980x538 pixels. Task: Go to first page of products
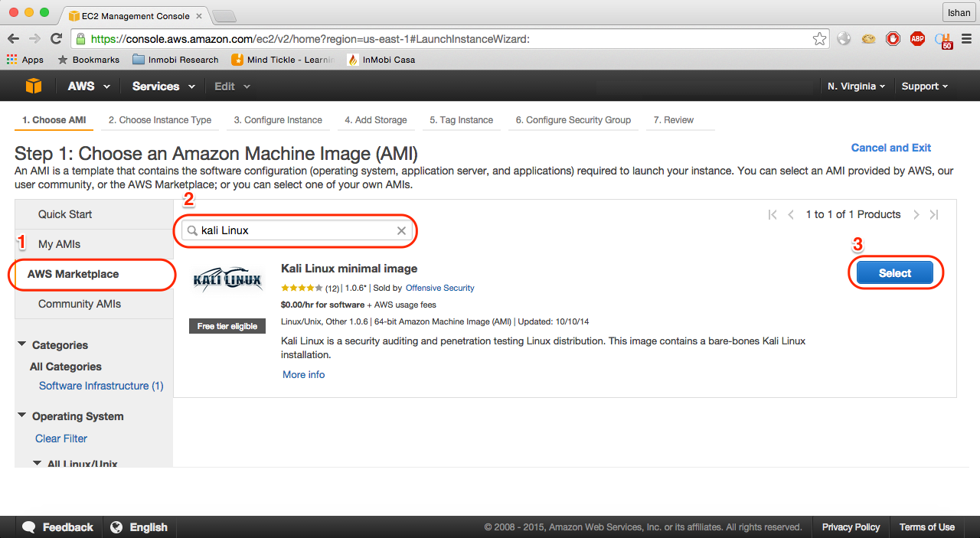click(773, 215)
